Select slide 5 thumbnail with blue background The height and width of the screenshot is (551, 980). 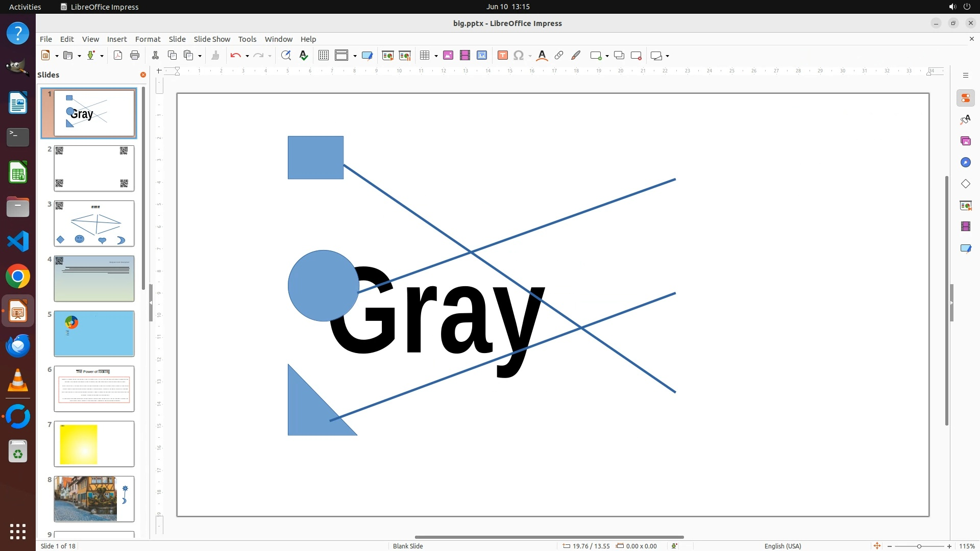[94, 334]
